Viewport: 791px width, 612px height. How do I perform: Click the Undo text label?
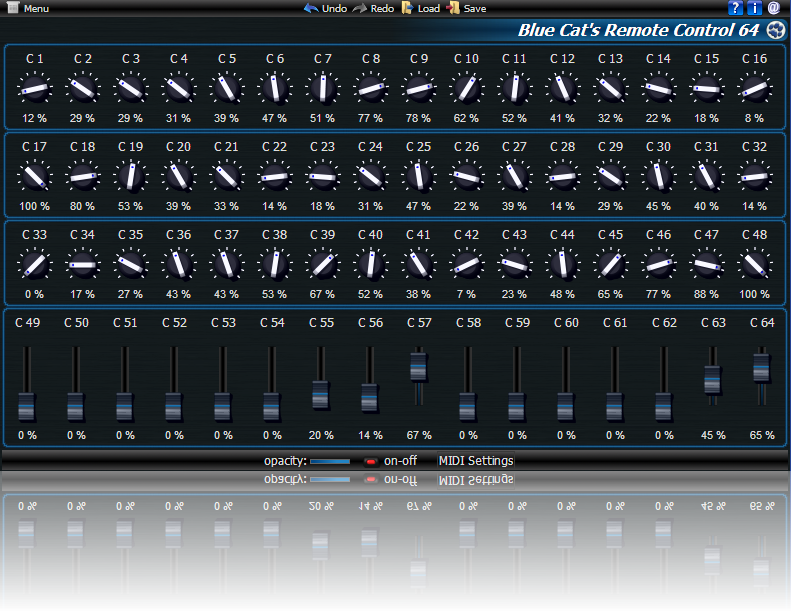tap(334, 9)
